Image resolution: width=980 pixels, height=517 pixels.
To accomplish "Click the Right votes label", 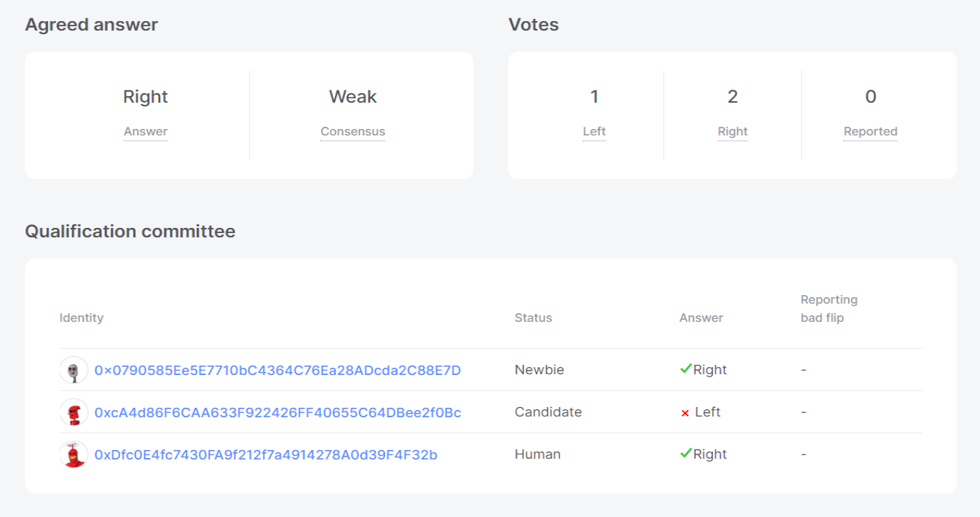I will 732,132.
